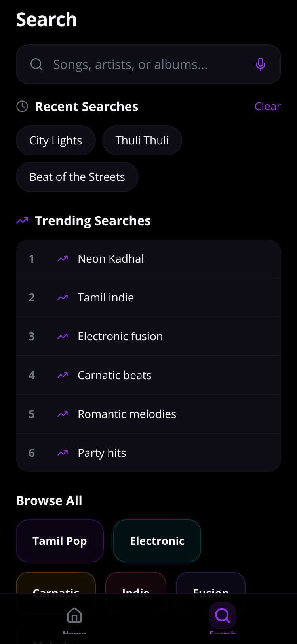Click the clock icon beside Recent Searches
297x644 pixels.
pyautogui.click(x=22, y=106)
